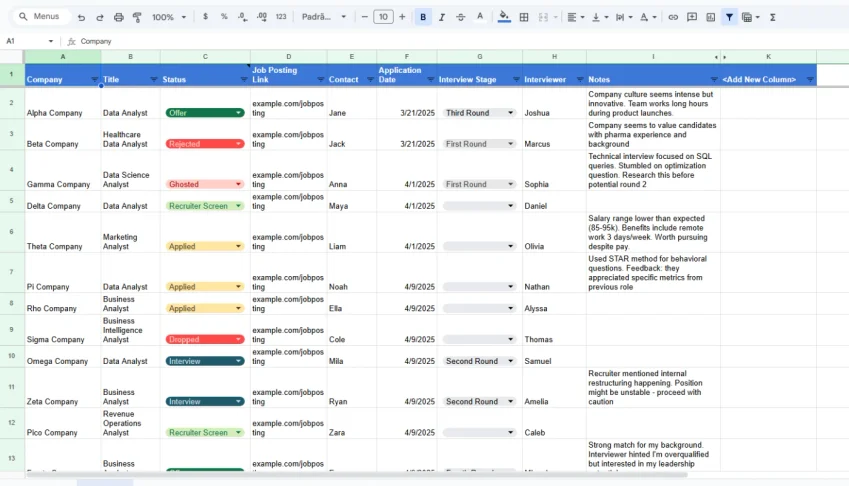Click the Insert link icon
Screen dimensions: 849x486
tap(673, 17)
